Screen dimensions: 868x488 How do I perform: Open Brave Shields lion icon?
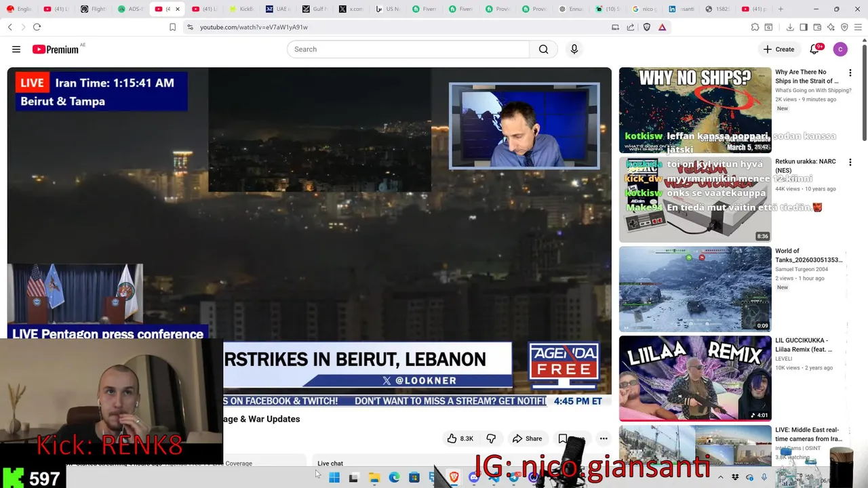pos(646,27)
